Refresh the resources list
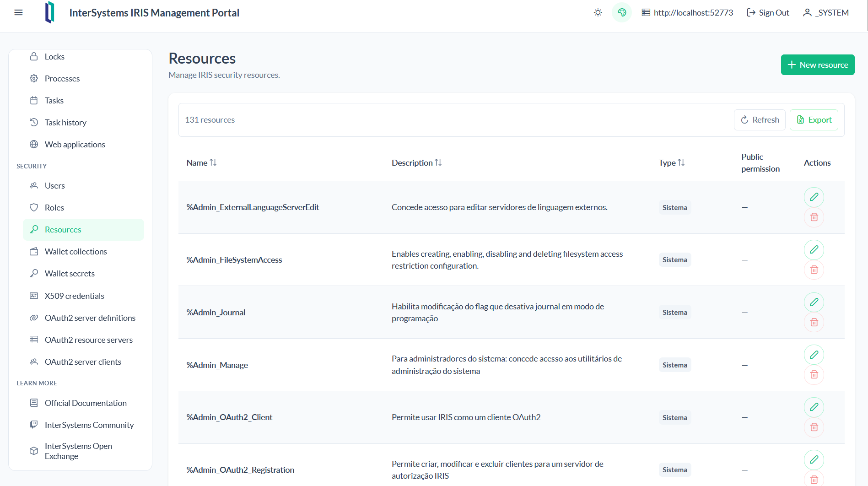Image resolution: width=868 pixels, height=486 pixels. click(x=760, y=120)
